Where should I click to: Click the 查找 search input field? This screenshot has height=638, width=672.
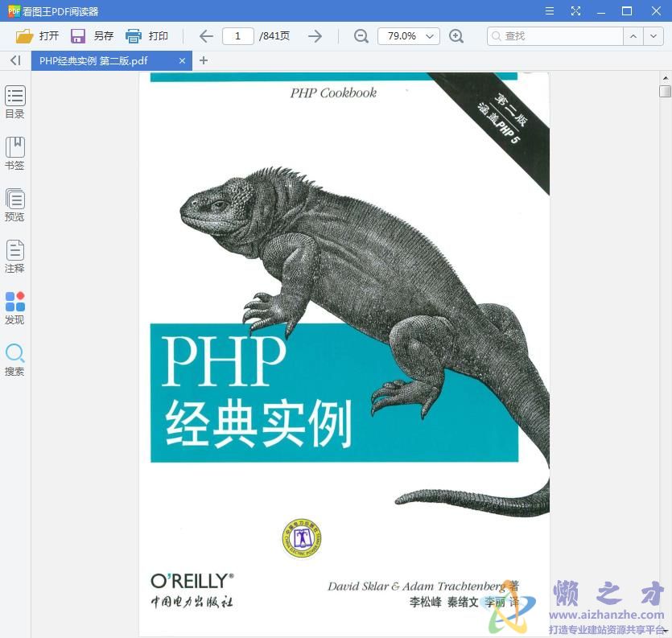[555, 36]
